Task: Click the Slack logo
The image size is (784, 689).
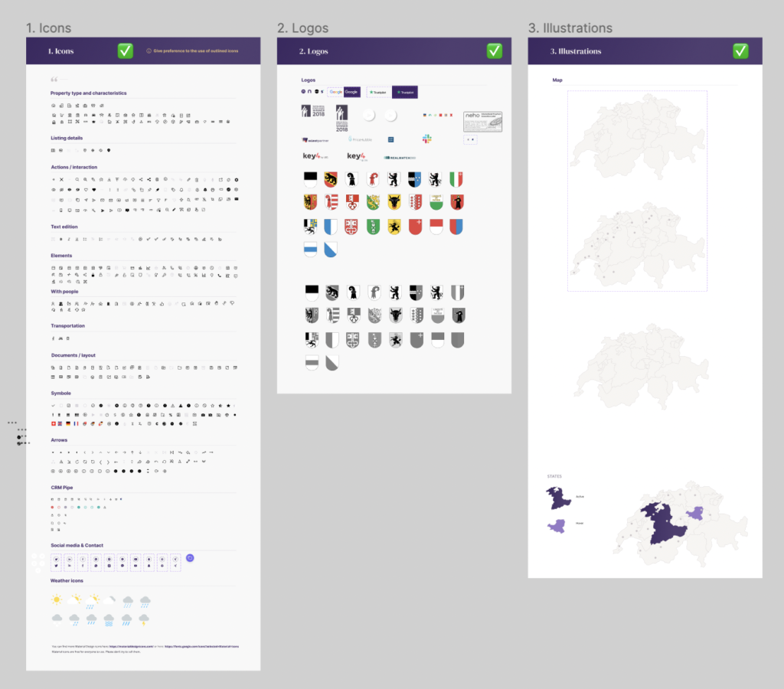Action: tap(426, 139)
